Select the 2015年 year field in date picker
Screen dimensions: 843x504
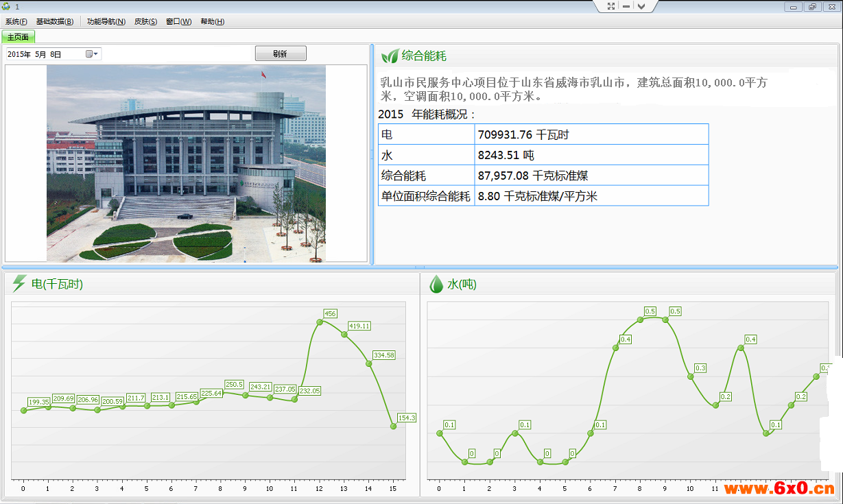point(19,54)
